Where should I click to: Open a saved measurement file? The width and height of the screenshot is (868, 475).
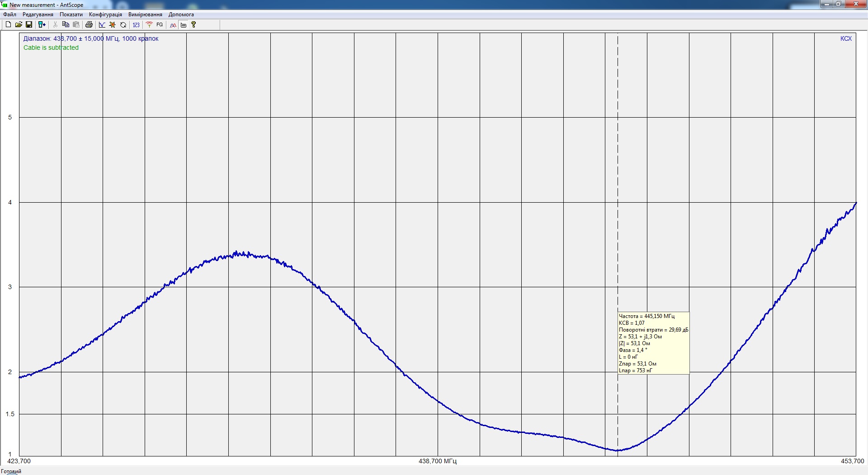[19, 25]
